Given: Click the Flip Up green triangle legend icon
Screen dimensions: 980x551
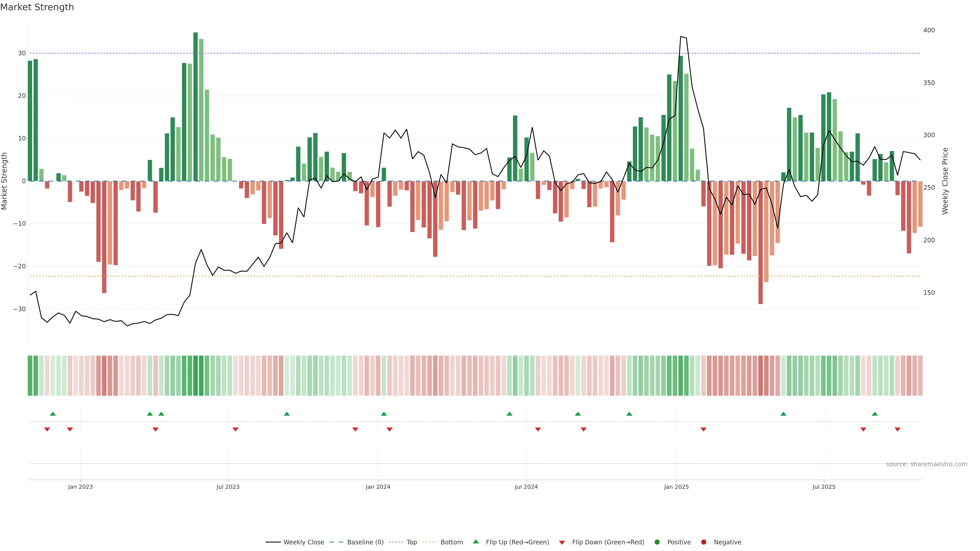Looking at the screenshot, I should 475,542.
